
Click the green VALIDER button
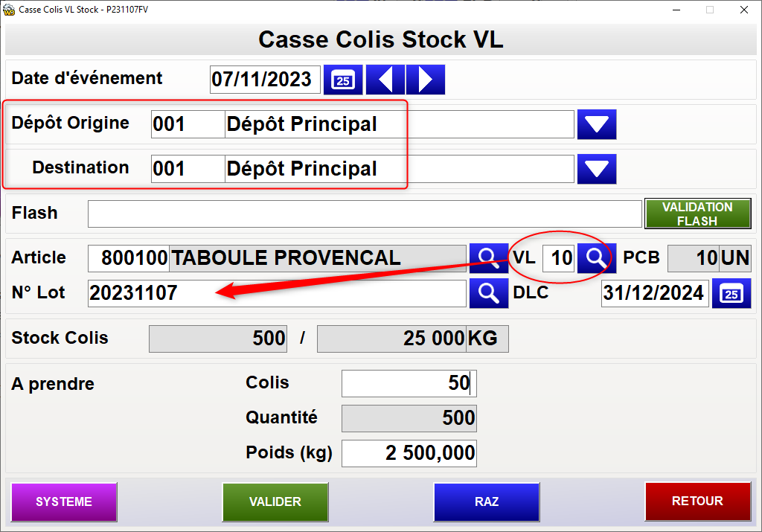pyautogui.click(x=275, y=501)
